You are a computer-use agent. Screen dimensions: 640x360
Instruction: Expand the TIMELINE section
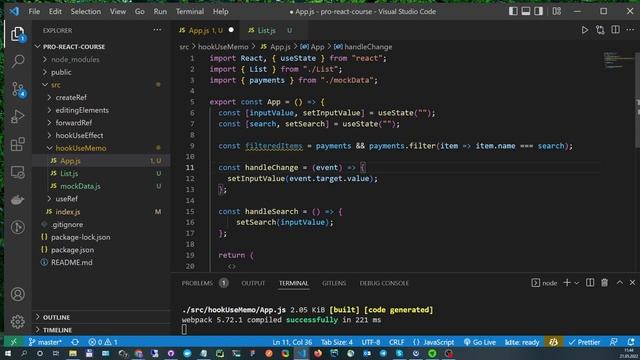click(57, 330)
